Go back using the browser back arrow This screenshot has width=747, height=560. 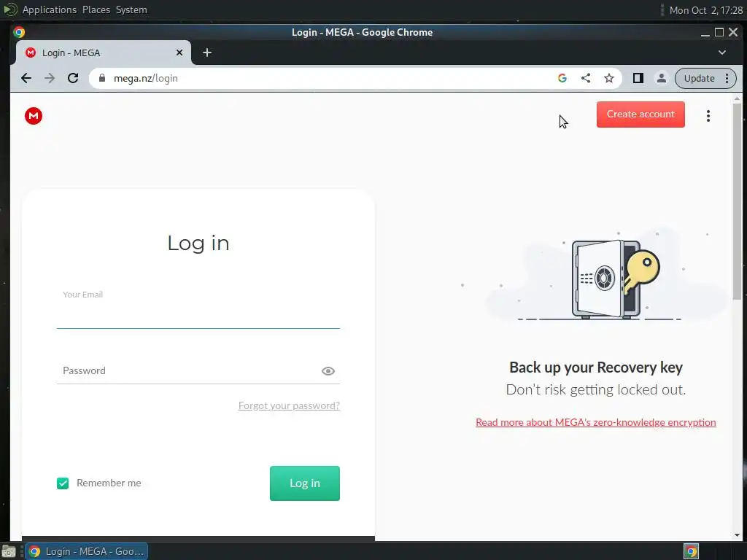point(26,78)
